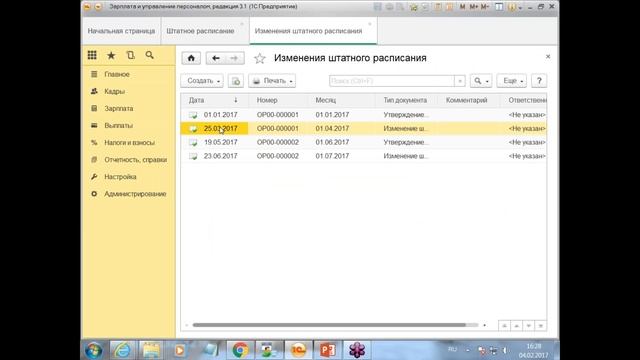The width and height of the screenshot is (640, 360).
Task: Click the RU language indicator in tray
Action: pyautogui.click(x=452, y=350)
